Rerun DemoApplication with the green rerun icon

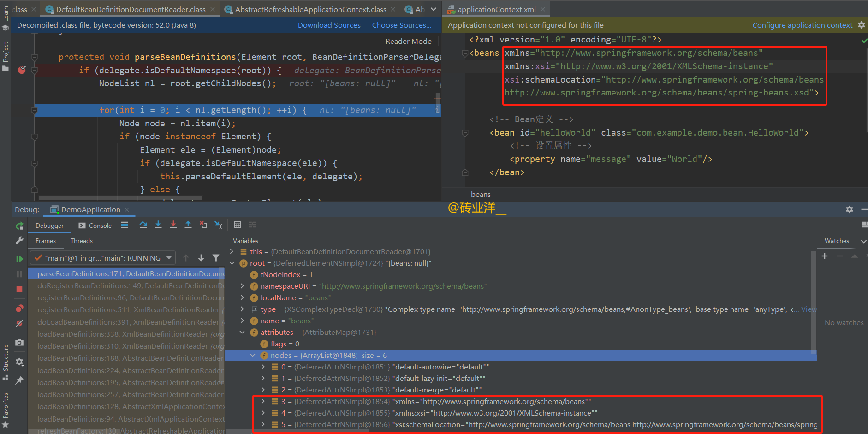click(19, 226)
